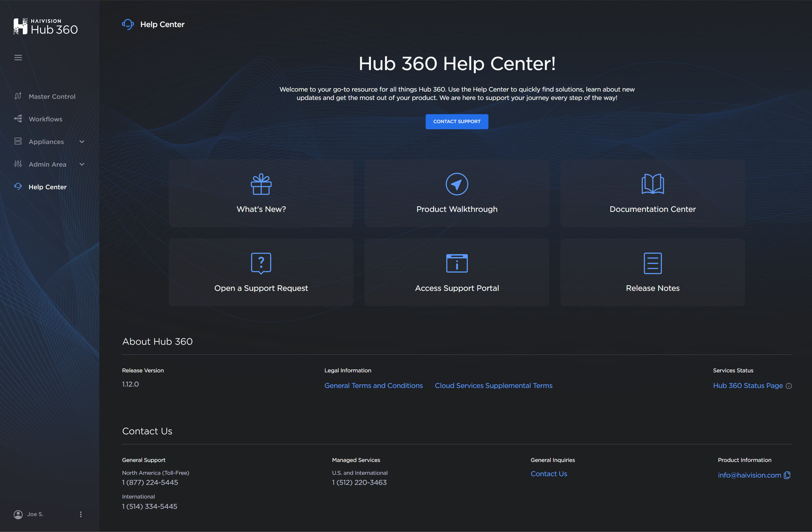Click Managed Services number 1 (512) 220-3463
The height and width of the screenshot is (532, 812).
(359, 483)
